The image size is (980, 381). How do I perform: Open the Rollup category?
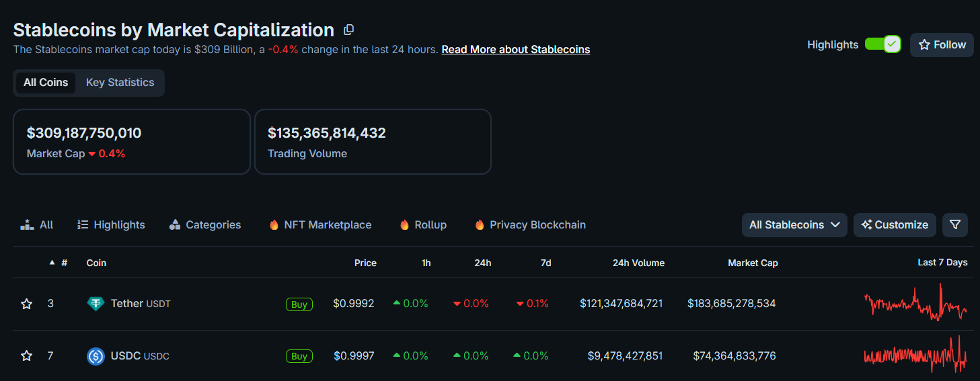423,225
